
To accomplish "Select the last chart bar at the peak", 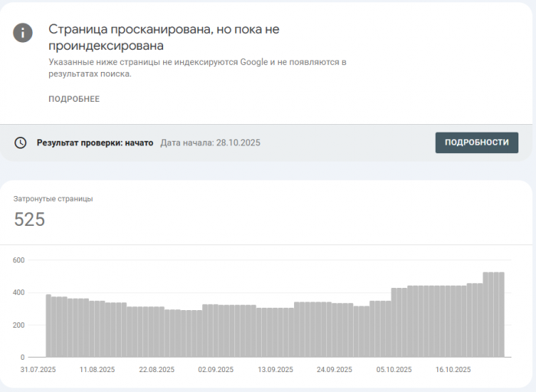I will point(502,315).
